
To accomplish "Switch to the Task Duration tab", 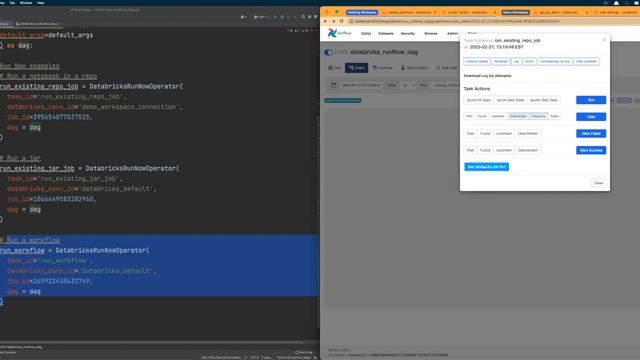I will pyautogui.click(x=414, y=68).
